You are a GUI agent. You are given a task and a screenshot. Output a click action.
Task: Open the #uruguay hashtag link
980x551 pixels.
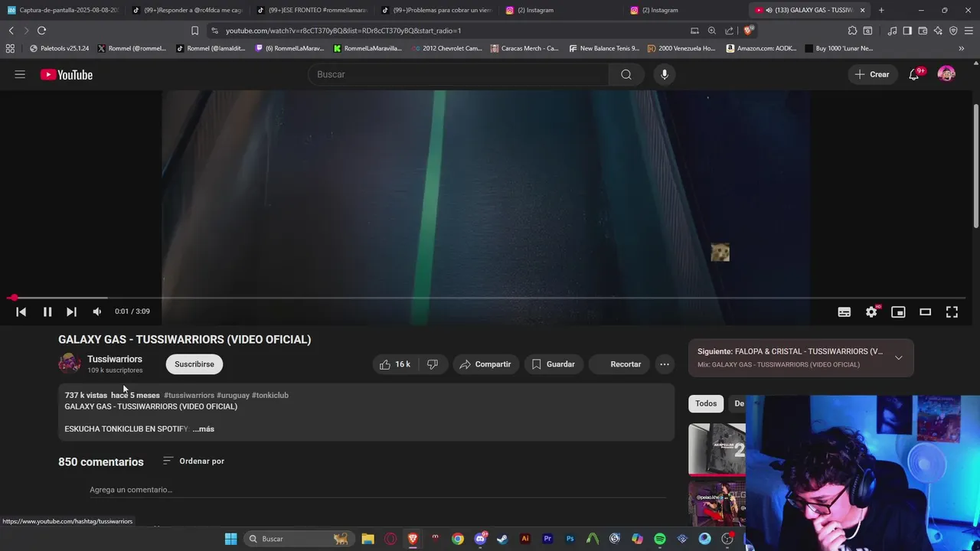tap(233, 396)
